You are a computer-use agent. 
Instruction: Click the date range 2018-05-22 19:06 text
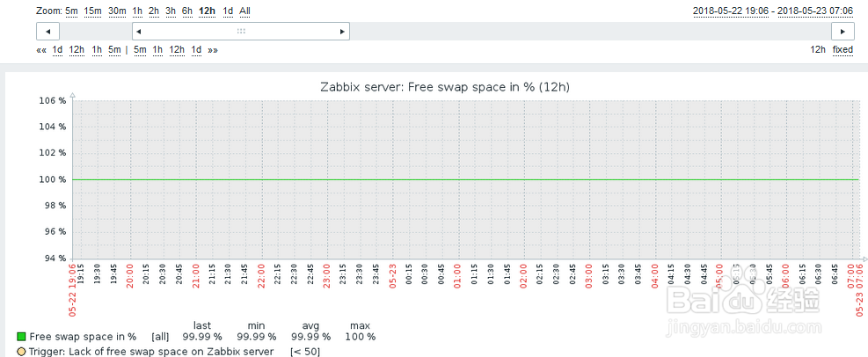[730, 11]
